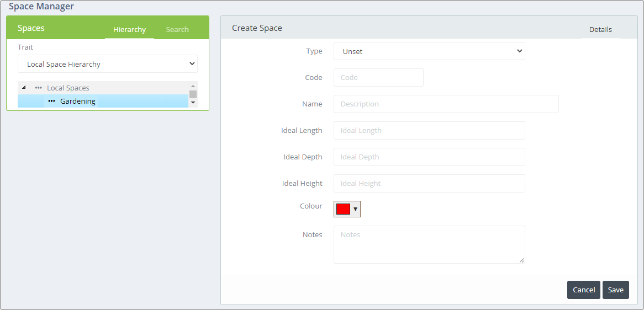This screenshot has height=310, width=644.
Task: Click the red colour swatch
Action: tap(343, 209)
